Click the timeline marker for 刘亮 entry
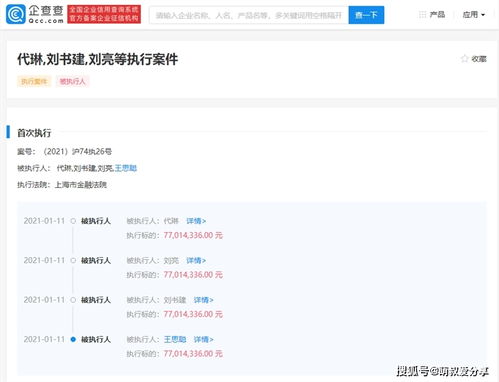Screen dimensions: 499x382 coord(73,260)
